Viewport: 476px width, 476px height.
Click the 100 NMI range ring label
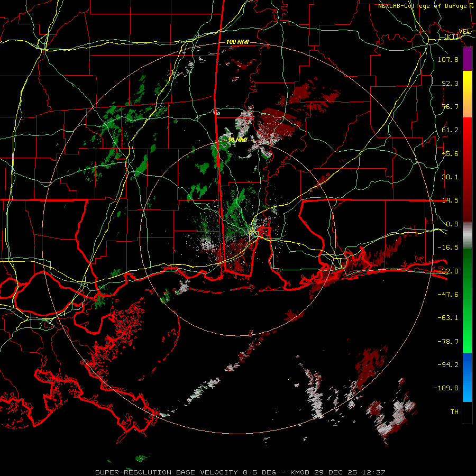237,42
